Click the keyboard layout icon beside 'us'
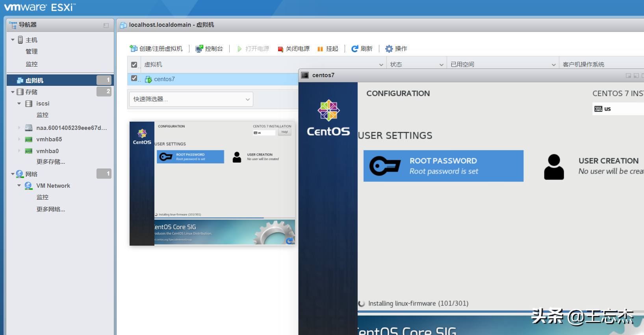Image resolution: width=644 pixels, height=335 pixels. click(598, 109)
